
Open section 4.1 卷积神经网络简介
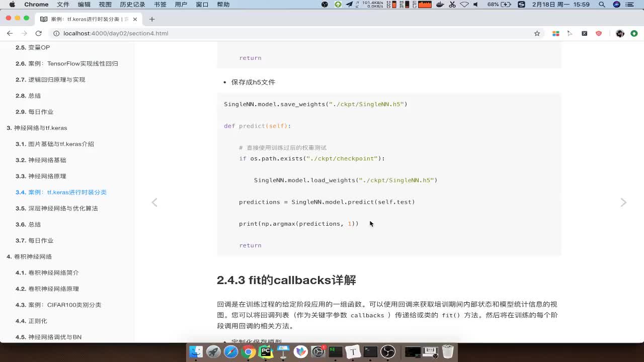pyautogui.click(x=47, y=273)
